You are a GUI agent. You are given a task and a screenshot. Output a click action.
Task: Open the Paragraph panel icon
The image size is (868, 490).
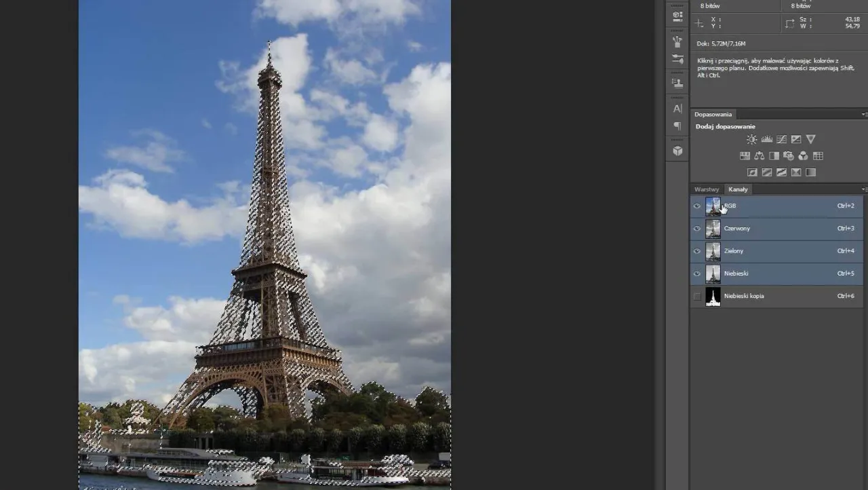click(x=677, y=127)
